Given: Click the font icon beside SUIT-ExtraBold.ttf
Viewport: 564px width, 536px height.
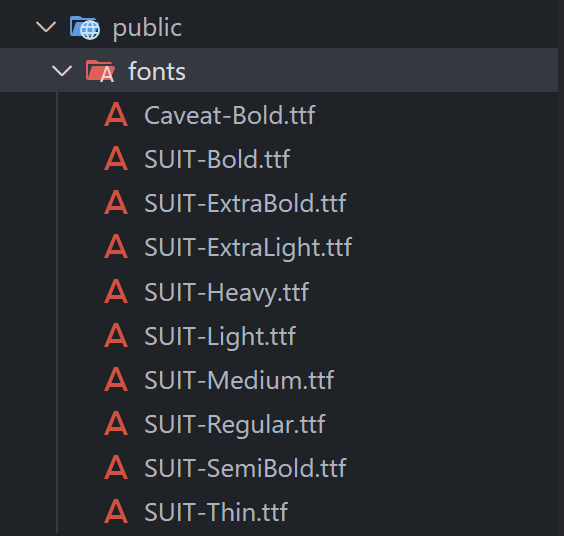Looking at the screenshot, I should [x=116, y=203].
